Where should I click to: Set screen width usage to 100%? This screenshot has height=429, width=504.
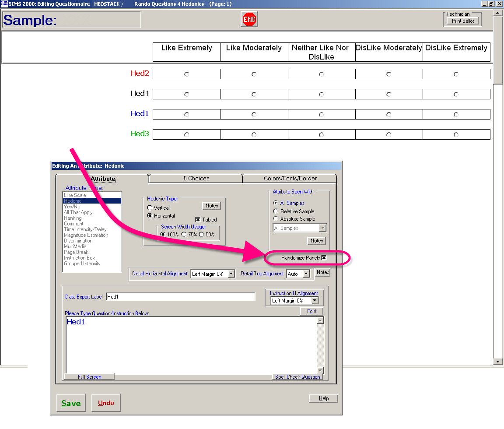(x=163, y=235)
